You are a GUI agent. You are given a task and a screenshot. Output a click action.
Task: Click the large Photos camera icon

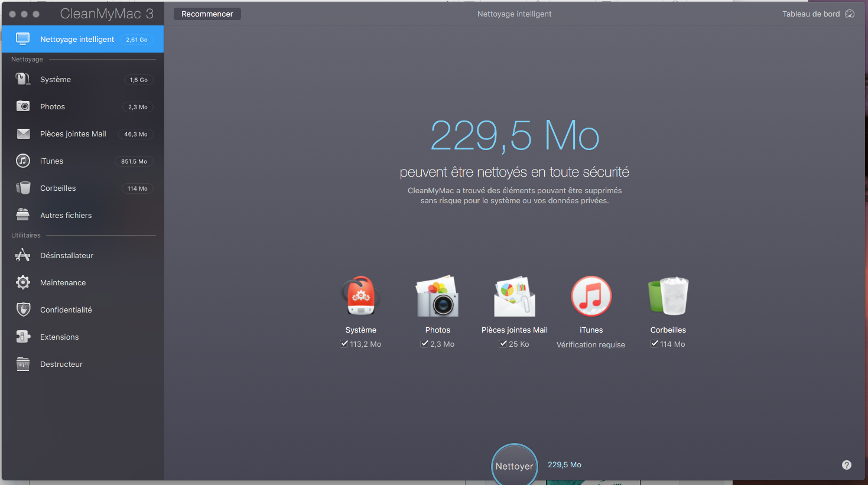click(x=437, y=296)
